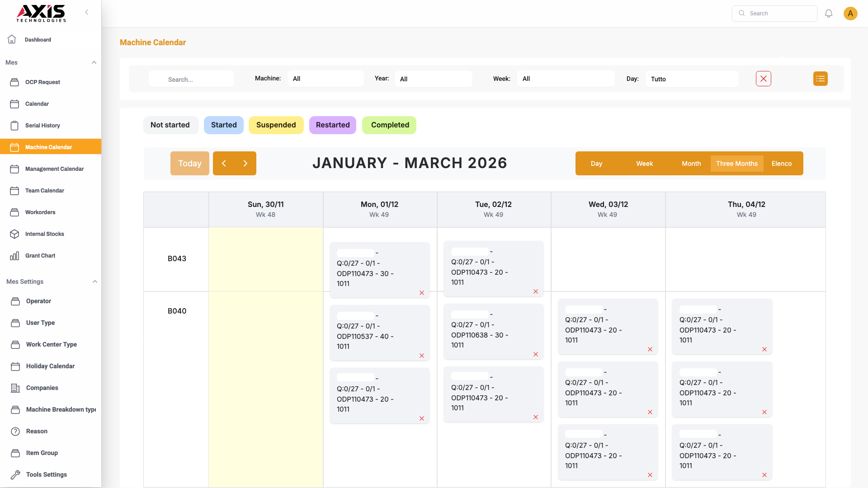Click the orange list view icon
The width and height of the screenshot is (868, 488).
(820, 79)
